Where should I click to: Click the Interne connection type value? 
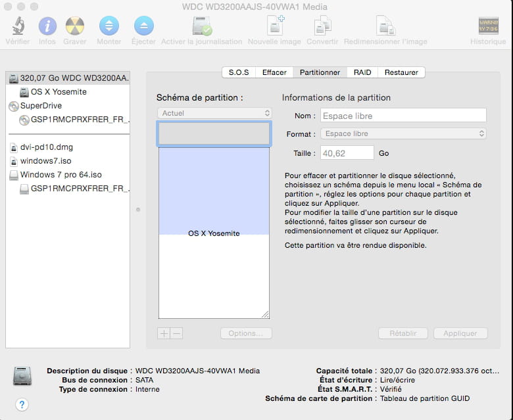tap(147, 389)
